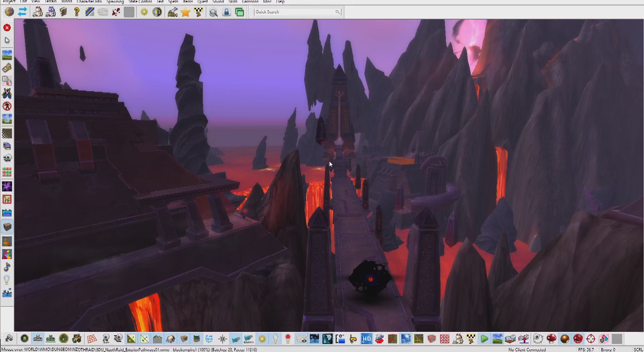
Task: Click the Misc anvil icon
Action: 173,12
